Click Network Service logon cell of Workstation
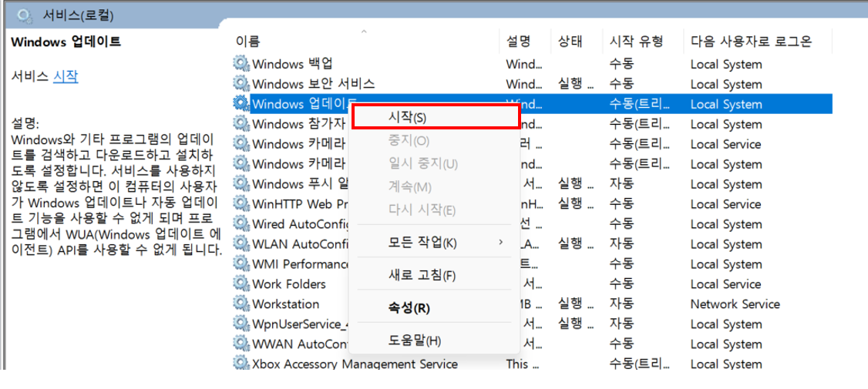 click(x=735, y=303)
